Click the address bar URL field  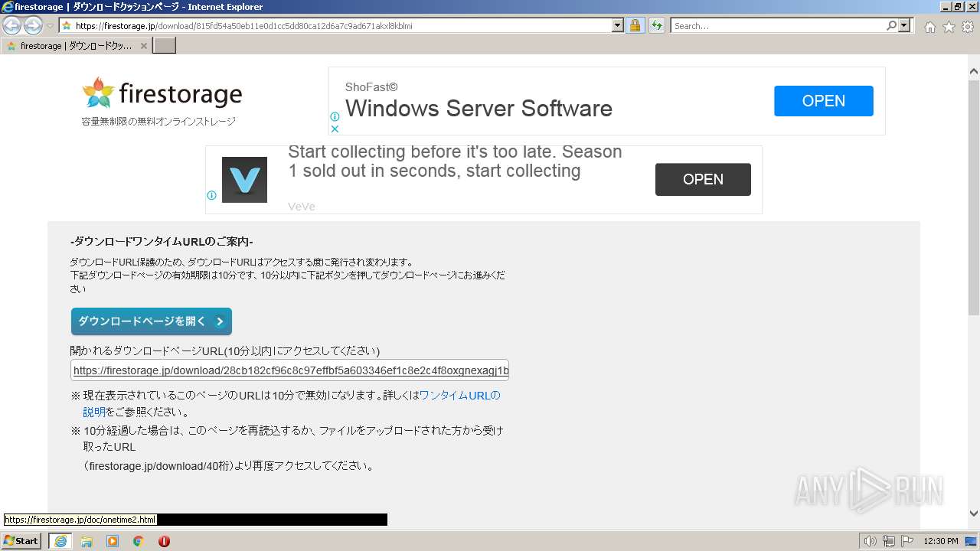tap(335, 25)
